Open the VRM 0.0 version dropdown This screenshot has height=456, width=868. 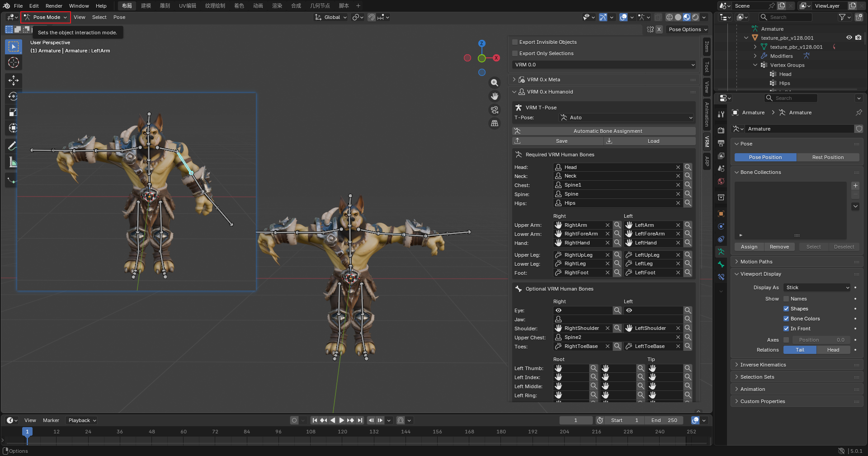604,65
